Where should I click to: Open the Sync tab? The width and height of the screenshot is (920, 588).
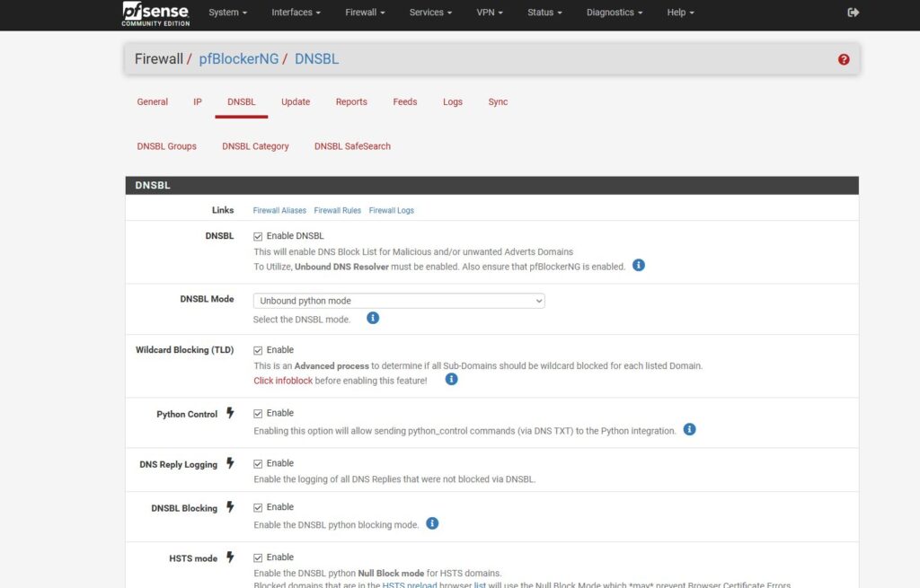point(498,102)
